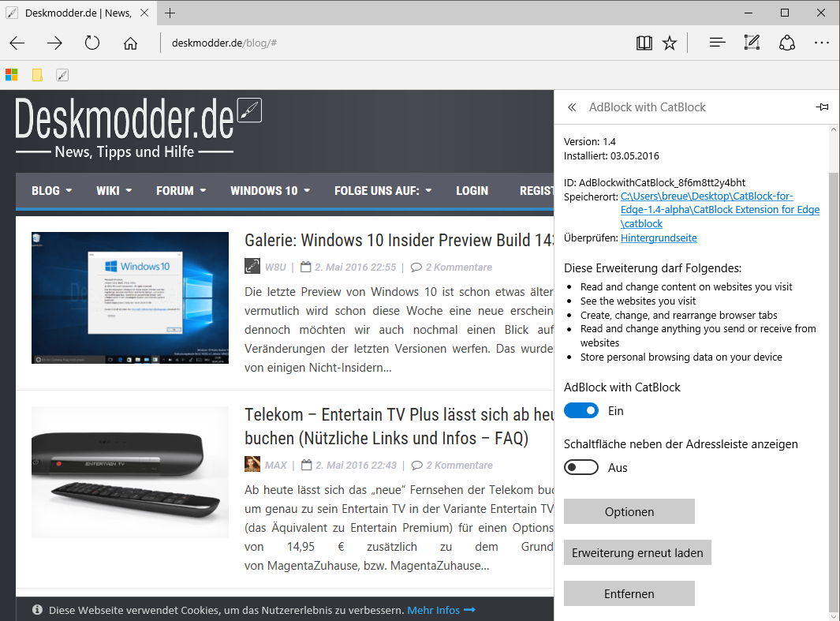This screenshot has width=840, height=621.
Task: Open the Telekom Entertain TV Plus article
Action: [x=399, y=427]
